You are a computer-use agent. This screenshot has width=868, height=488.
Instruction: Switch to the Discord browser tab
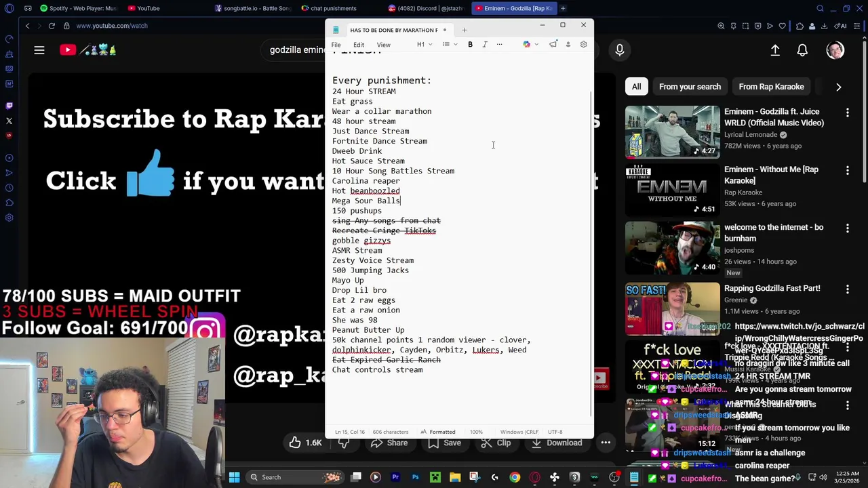tap(427, 8)
